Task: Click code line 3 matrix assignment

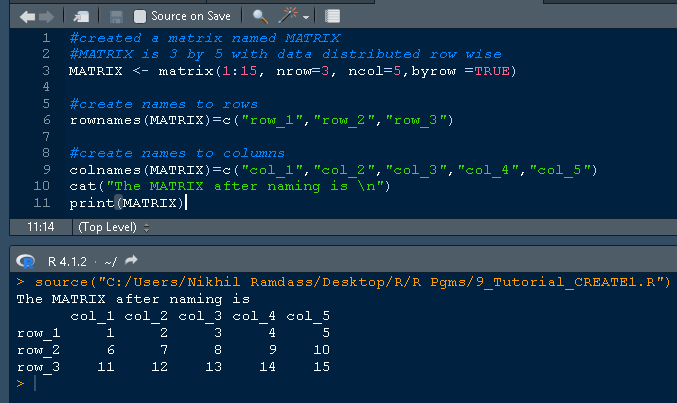Action: pyautogui.click(x=292, y=71)
